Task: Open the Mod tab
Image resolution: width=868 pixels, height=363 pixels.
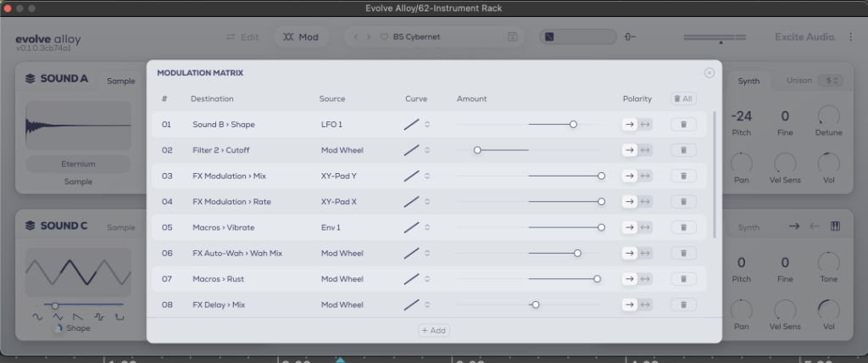Action: (x=301, y=37)
